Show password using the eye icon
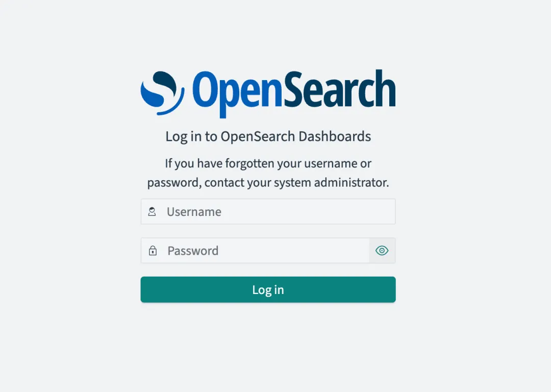The width and height of the screenshot is (551, 392). pyautogui.click(x=382, y=250)
